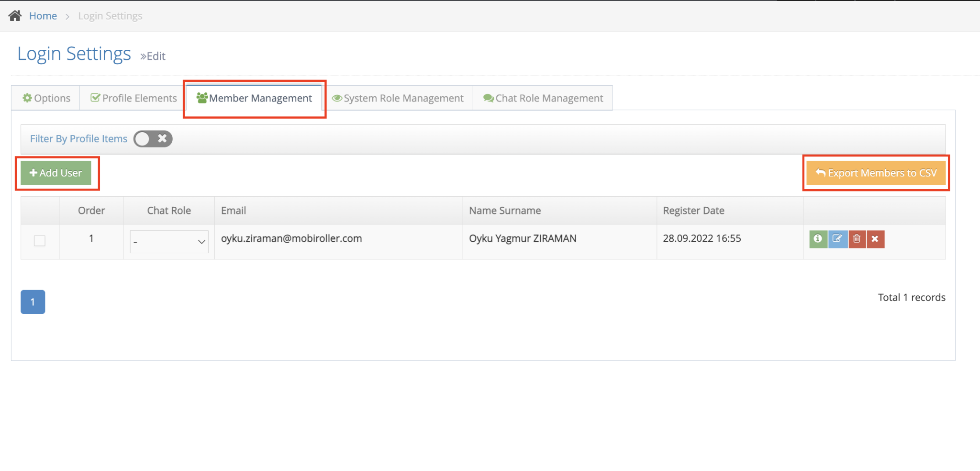The width and height of the screenshot is (980, 471).
Task: Click the Home icon in the breadcrumb bar
Action: pos(14,15)
